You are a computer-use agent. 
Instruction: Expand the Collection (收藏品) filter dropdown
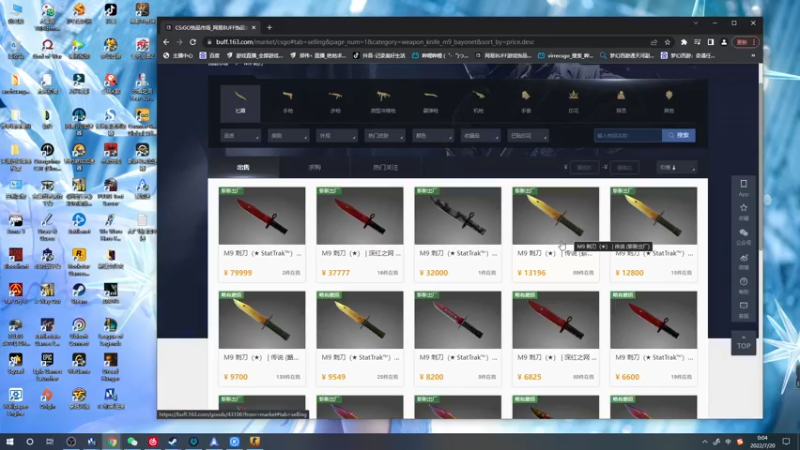pyautogui.click(x=481, y=136)
